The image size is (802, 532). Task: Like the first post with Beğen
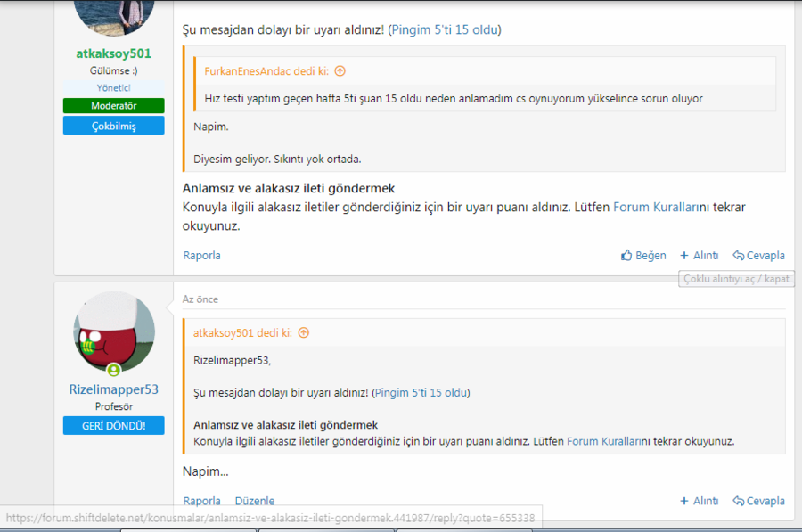pos(643,255)
